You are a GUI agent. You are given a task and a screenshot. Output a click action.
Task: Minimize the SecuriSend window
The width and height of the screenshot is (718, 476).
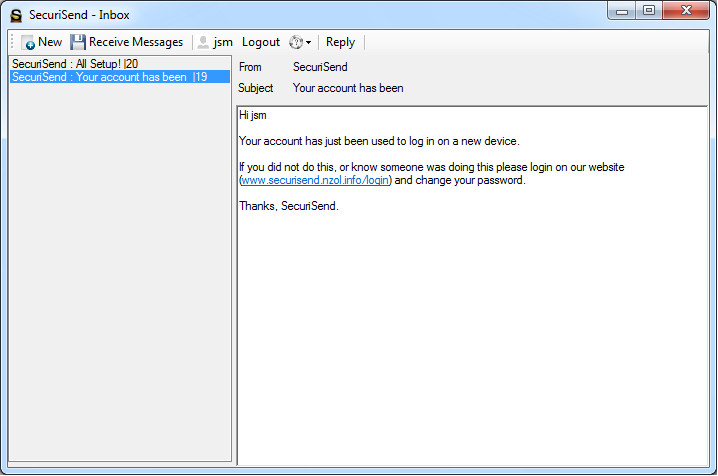pos(622,11)
